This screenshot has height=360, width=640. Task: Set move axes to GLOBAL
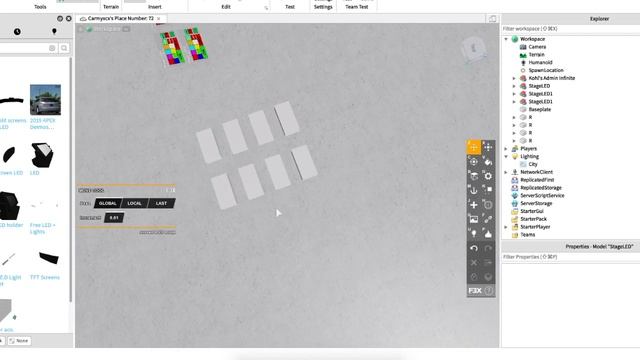(x=108, y=203)
